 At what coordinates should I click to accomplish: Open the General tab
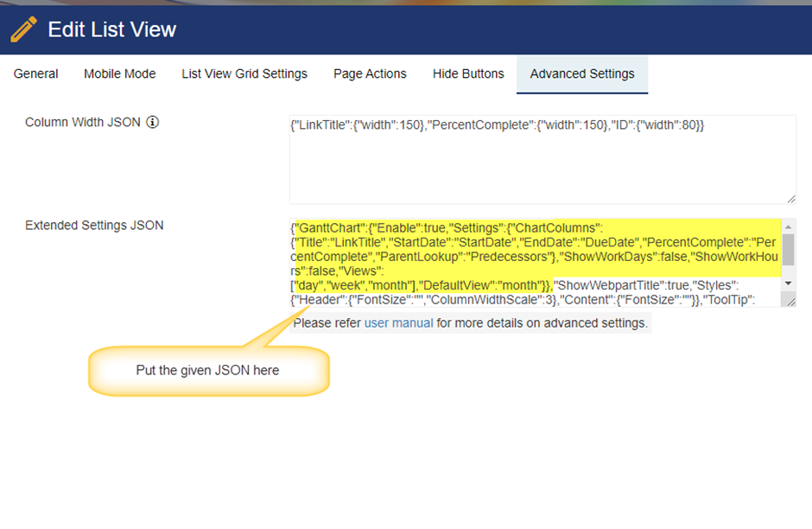pyautogui.click(x=36, y=74)
